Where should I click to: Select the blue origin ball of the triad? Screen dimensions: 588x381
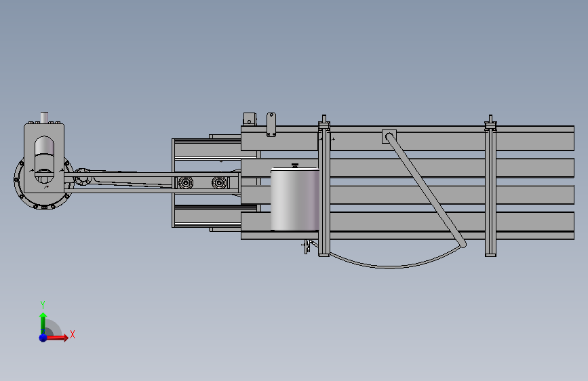click(x=43, y=338)
